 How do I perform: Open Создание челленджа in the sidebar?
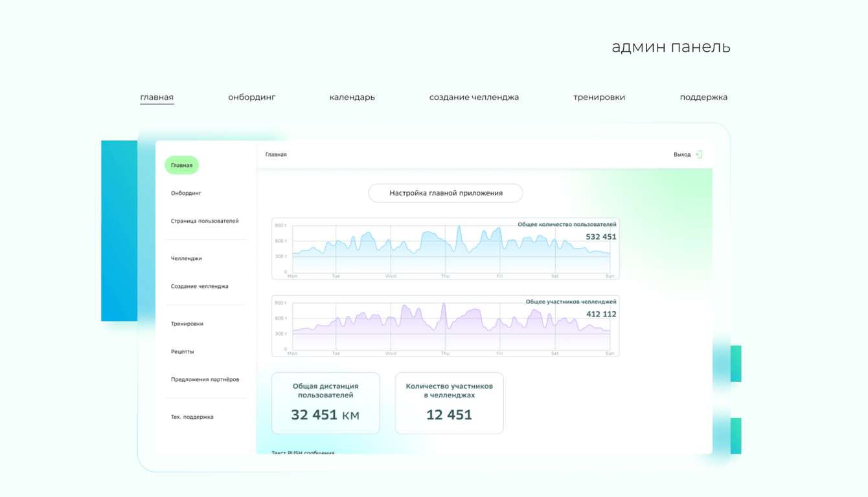pyautogui.click(x=200, y=287)
